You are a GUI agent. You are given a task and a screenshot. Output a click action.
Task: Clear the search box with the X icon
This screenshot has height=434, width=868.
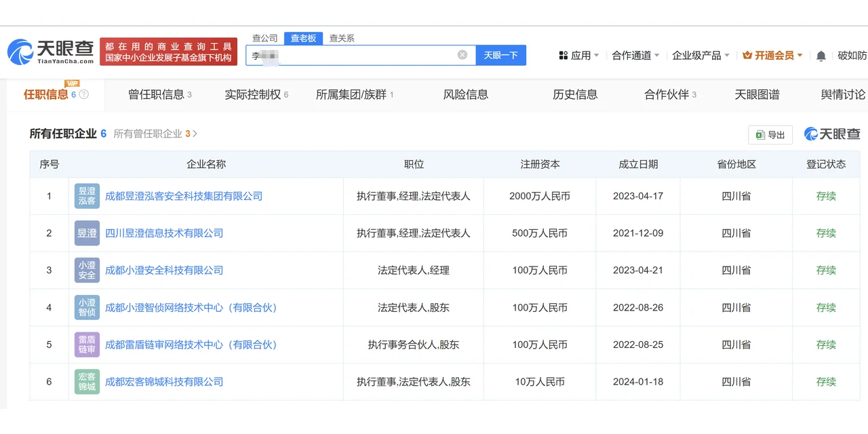(x=462, y=55)
